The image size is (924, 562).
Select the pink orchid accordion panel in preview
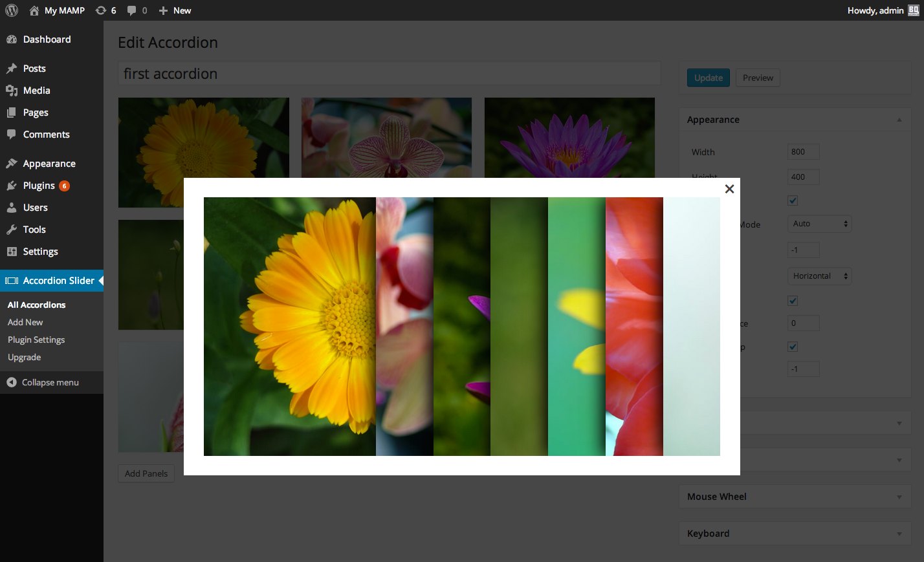coord(404,327)
